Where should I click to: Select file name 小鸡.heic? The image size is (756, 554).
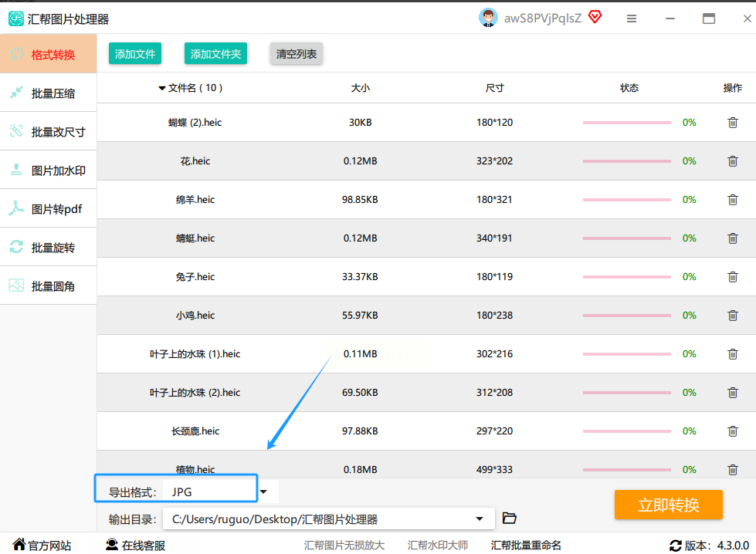coord(195,315)
